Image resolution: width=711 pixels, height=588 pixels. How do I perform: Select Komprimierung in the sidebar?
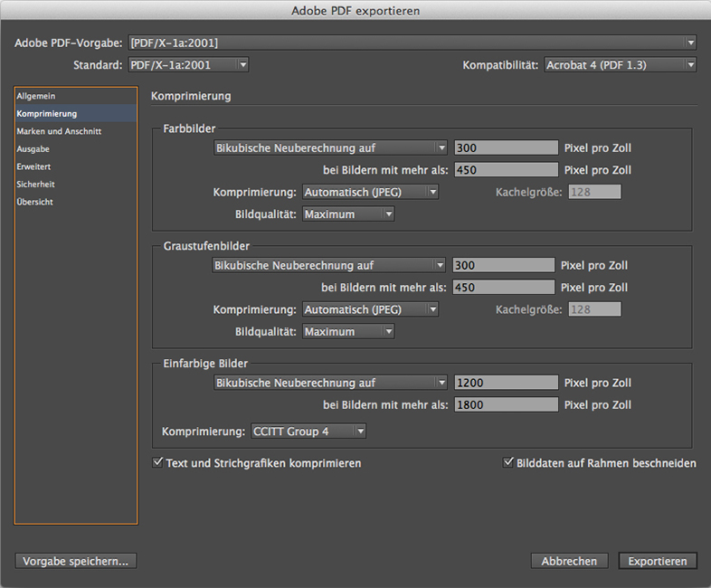[76, 113]
